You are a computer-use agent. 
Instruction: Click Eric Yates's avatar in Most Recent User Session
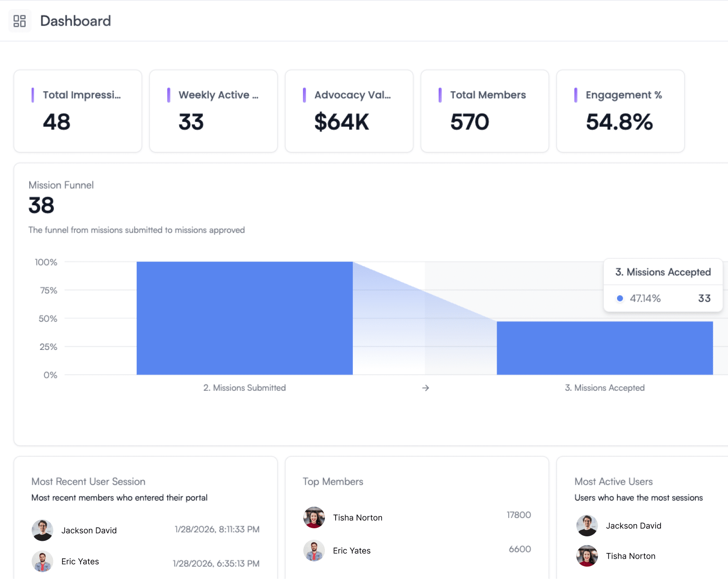pyautogui.click(x=43, y=561)
